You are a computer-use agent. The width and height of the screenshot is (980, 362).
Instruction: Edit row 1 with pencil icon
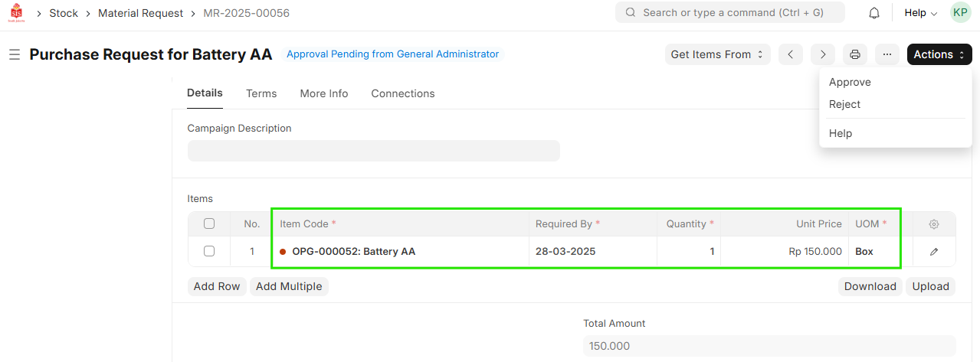coord(933,251)
